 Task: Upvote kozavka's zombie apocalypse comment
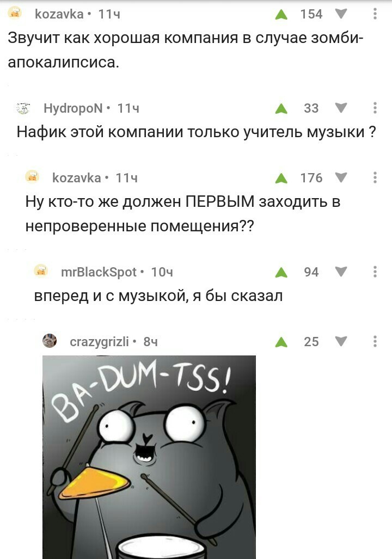pos(281,15)
